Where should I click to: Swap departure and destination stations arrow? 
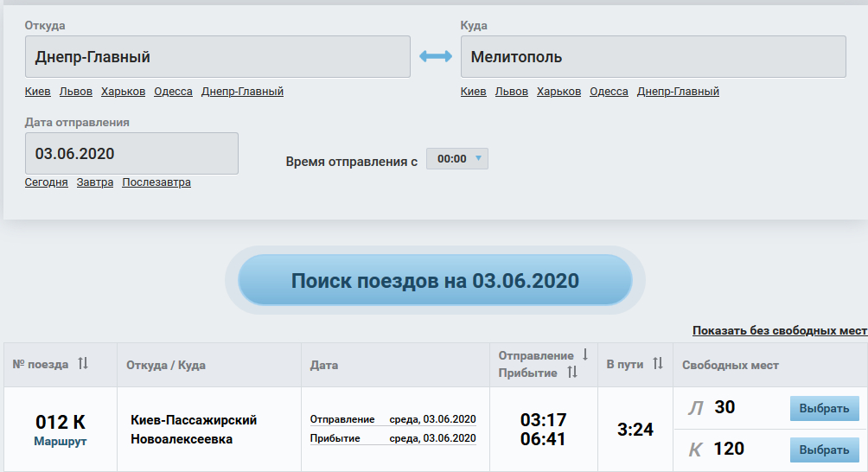435,56
